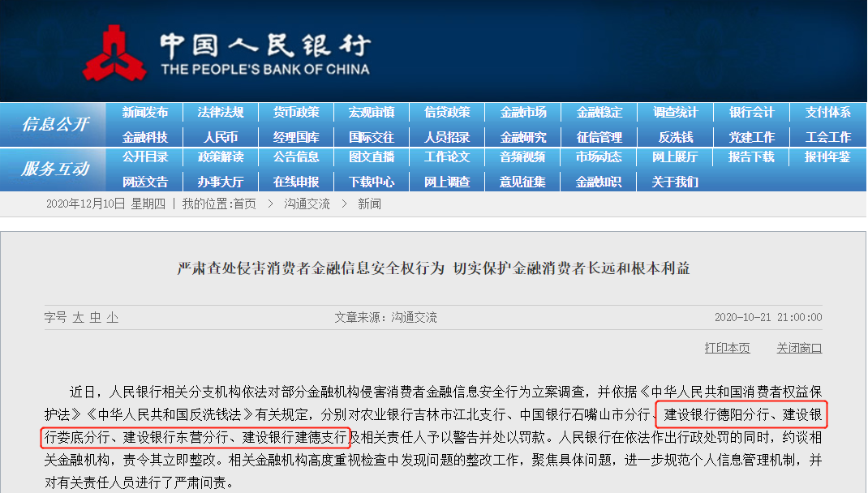Go to 工会工作 page
Image resolution: width=868 pixels, height=493 pixels.
coord(827,137)
